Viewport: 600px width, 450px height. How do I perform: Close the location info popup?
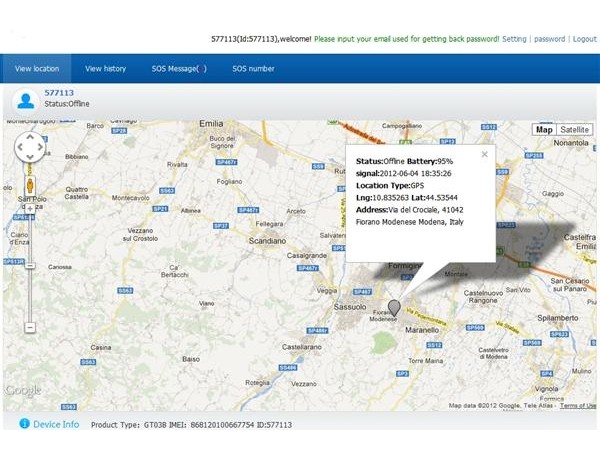(x=485, y=154)
